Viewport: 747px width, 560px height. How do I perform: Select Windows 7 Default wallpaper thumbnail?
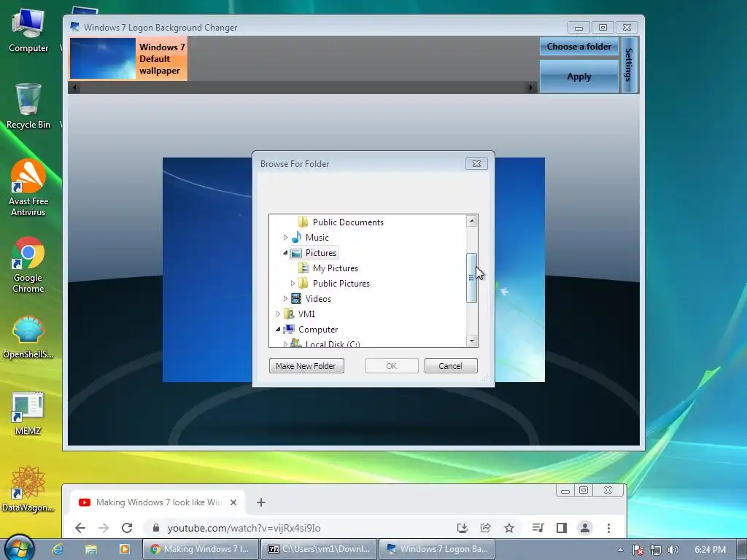coord(128,59)
